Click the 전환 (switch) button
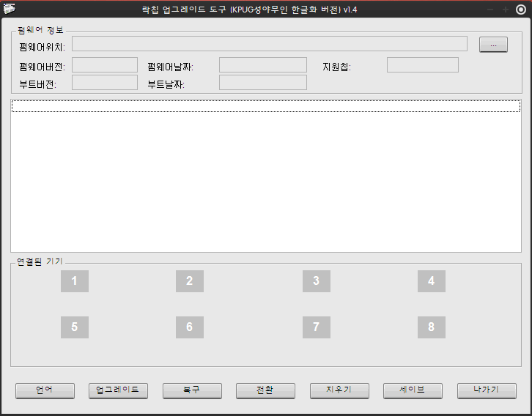Image resolution: width=532 pixels, height=416 pixels. pyautogui.click(x=265, y=390)
